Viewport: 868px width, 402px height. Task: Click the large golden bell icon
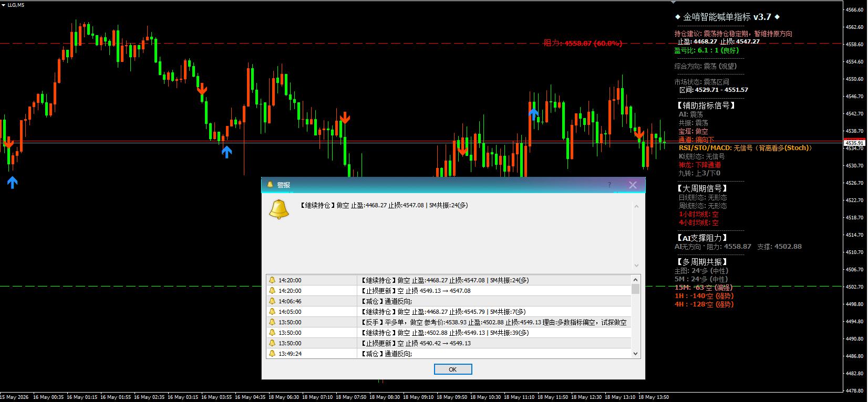point(278,209)
